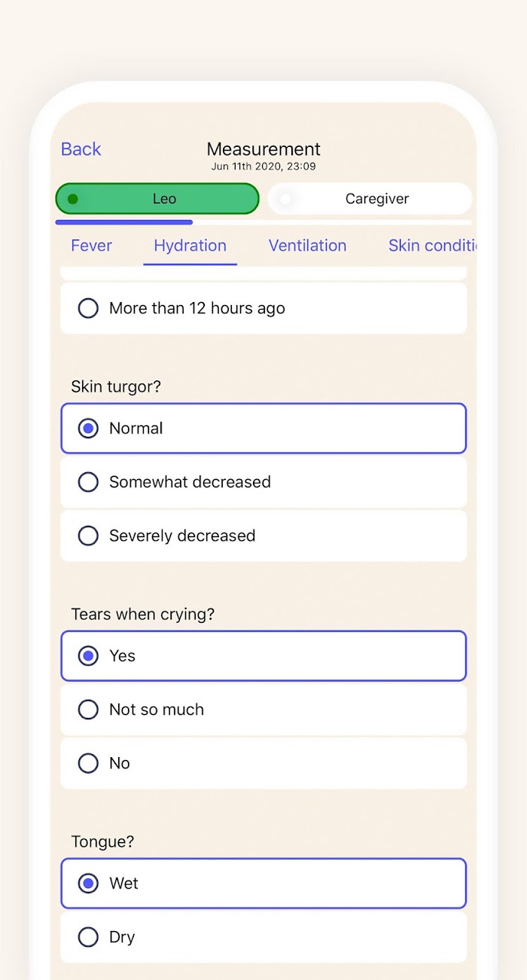527x980 pixels.
Task: Select No for tears when crying
Action: 88,763
